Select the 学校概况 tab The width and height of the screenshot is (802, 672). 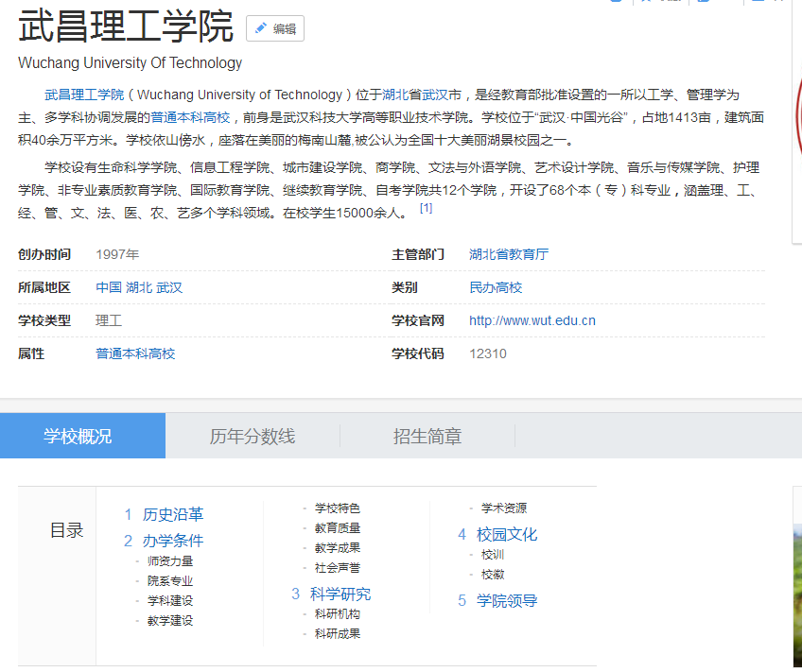click(83, 436)
